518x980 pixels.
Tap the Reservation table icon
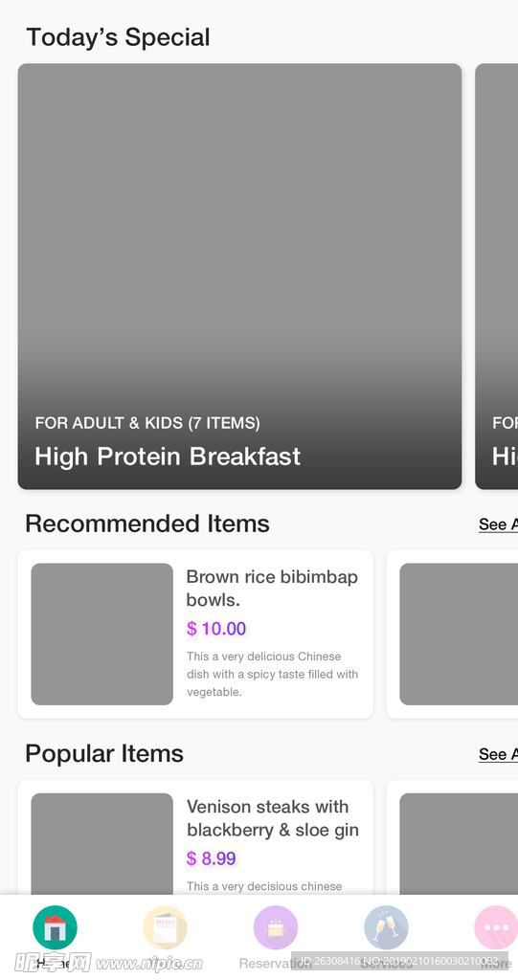(275, 927)
